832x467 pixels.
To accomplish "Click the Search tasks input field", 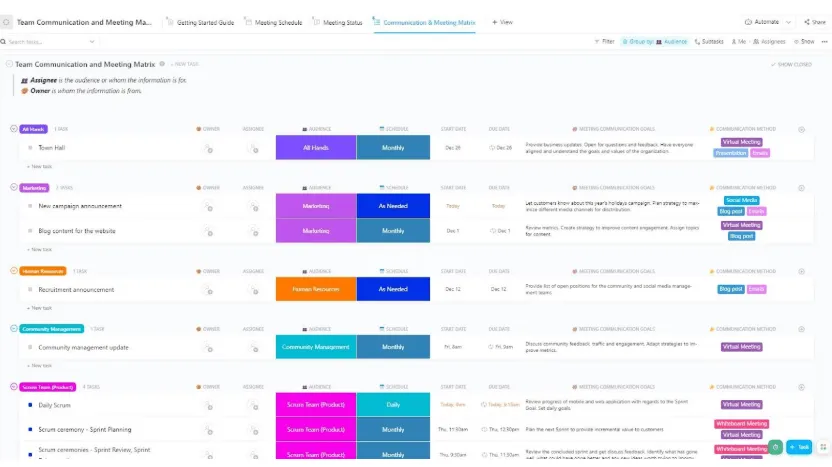I will point(48,41).
